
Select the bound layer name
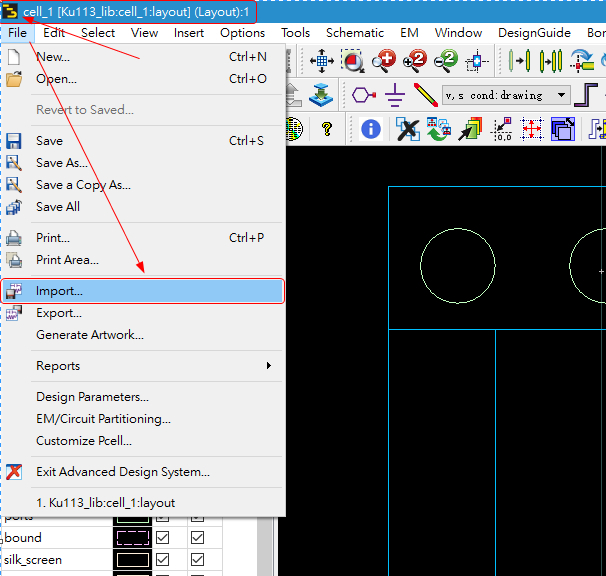point(23,538)
